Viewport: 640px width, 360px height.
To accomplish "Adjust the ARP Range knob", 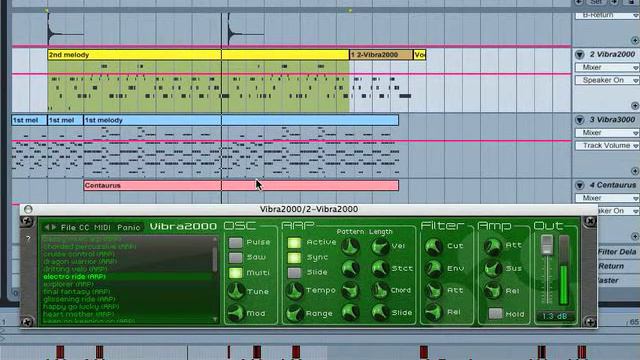I will (294, 313).
